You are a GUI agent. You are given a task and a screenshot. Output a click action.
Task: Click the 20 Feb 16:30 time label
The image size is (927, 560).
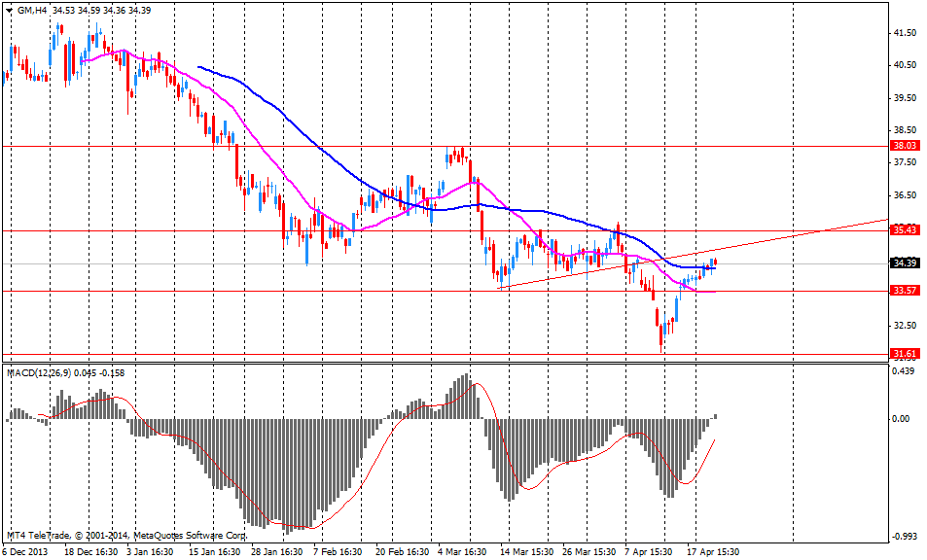click(x=403, y=551)
